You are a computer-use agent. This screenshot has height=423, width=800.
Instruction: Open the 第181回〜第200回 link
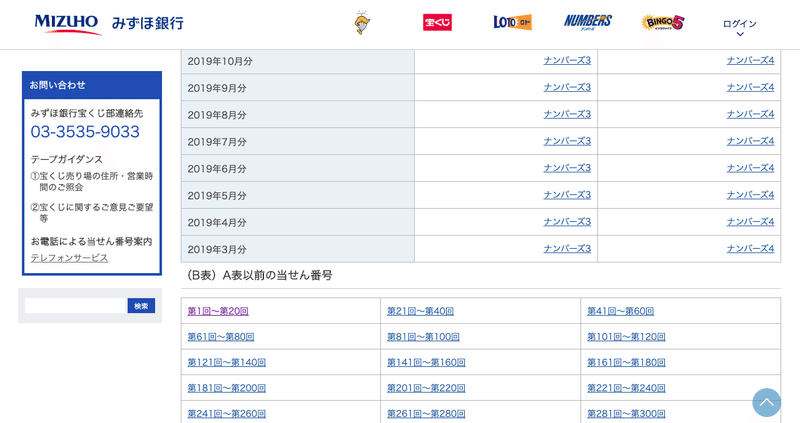[227, 388]
